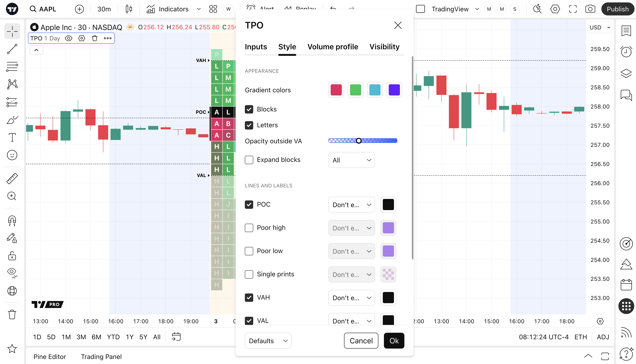Toggle TPO indicator visibility eye
This screenshot has width=636, height=364.
69,38
